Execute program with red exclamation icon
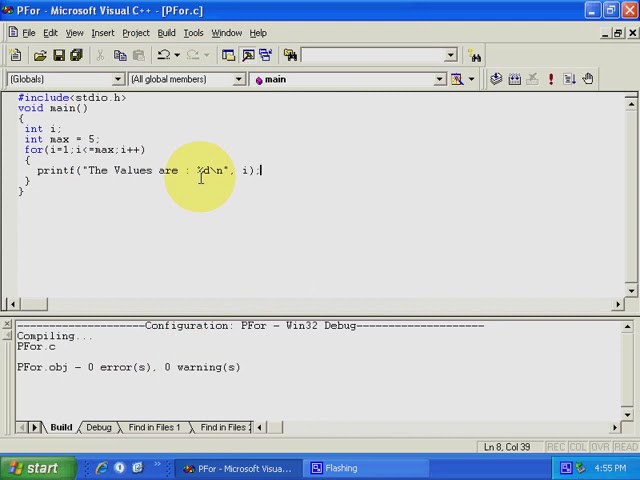This screenshot has width=640, height=480. click(551, 79)
